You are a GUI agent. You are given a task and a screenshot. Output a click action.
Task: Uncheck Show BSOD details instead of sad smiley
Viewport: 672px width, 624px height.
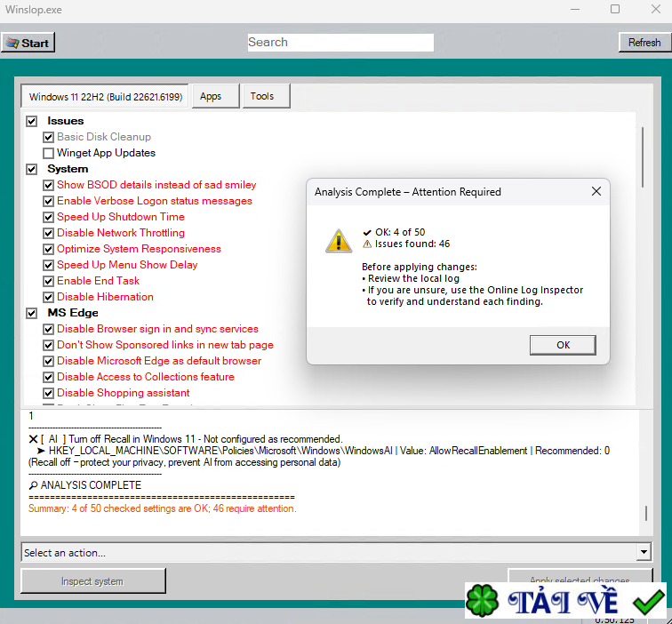pyautogui.click(x=48, y=185)
